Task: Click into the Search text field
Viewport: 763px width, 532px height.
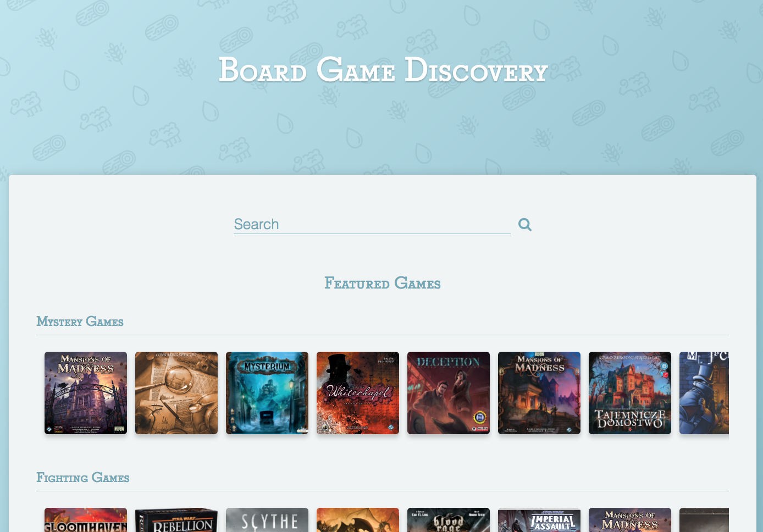Action: pos(372,224)
